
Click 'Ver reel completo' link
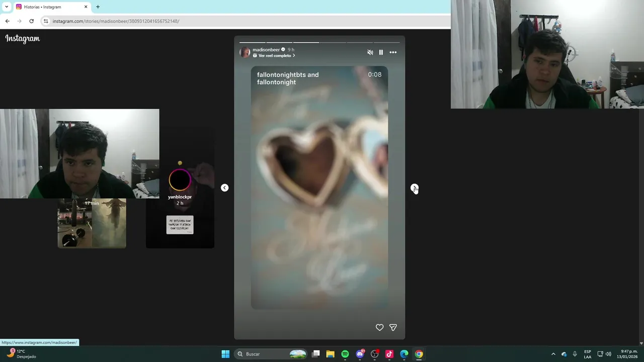(275, 56)
